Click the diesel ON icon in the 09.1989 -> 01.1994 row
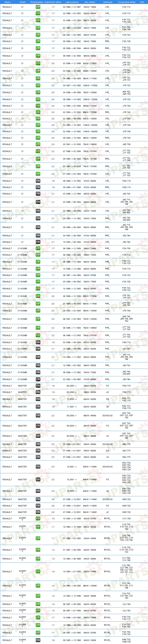148x644 pixels. [38, 187]
